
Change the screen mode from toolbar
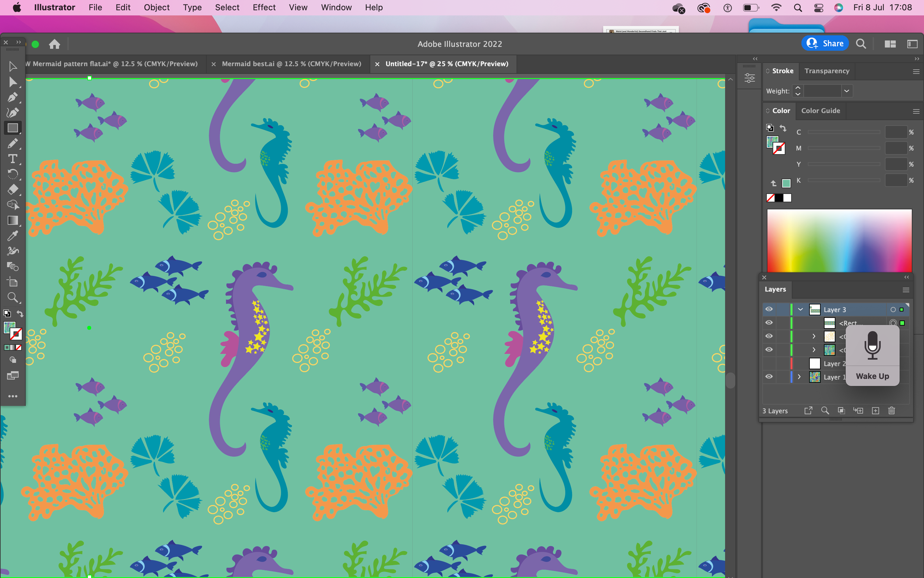(x=13, y=376)
